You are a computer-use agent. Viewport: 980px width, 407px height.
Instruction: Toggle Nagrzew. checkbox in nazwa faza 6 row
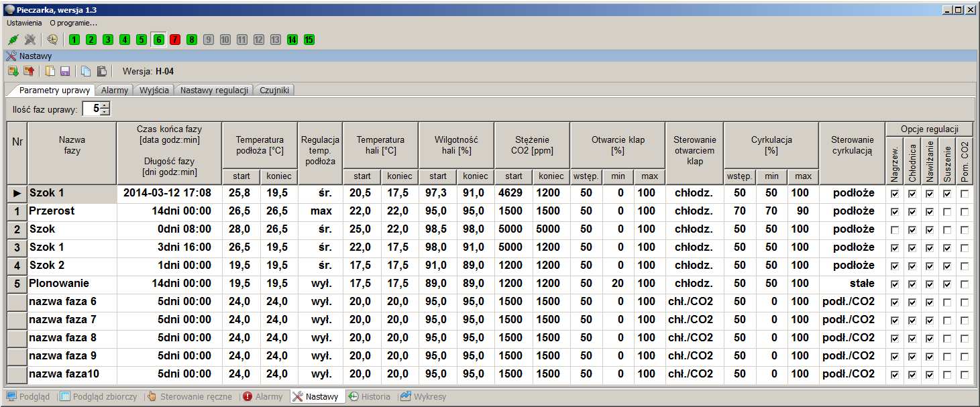(894, 302)
